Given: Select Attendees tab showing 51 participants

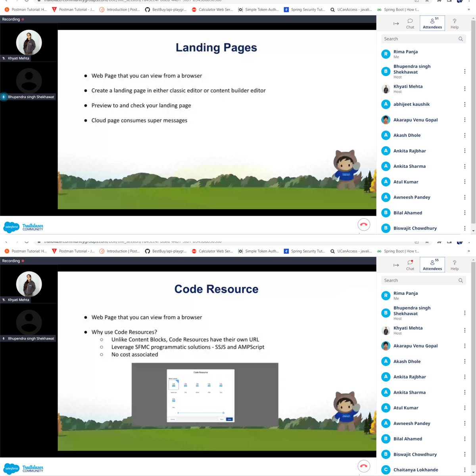Looking at the screenshot, I should pyautogui.click(x=432, y=23).
